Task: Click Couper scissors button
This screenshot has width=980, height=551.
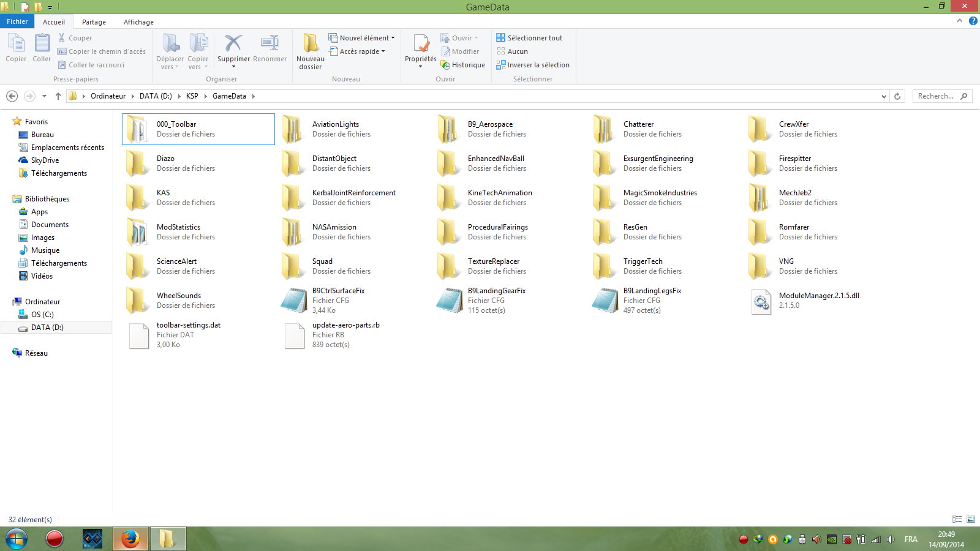Action: coord(75,38)
